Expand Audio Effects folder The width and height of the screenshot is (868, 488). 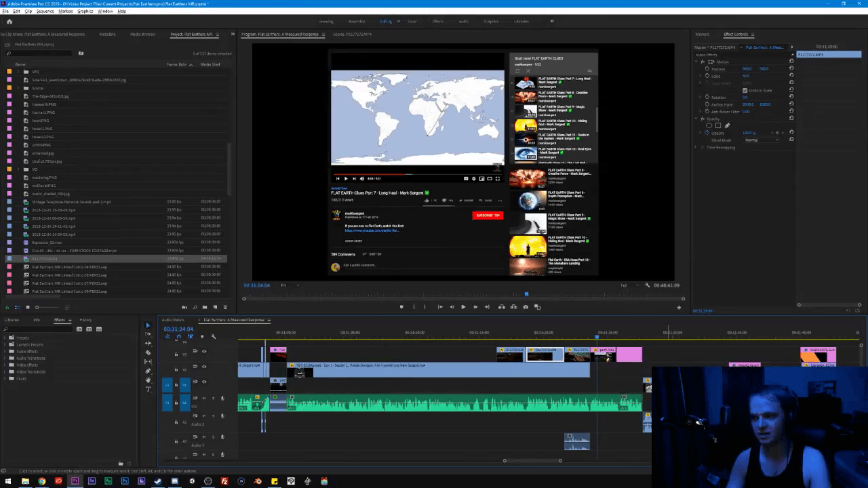[5, 352]
